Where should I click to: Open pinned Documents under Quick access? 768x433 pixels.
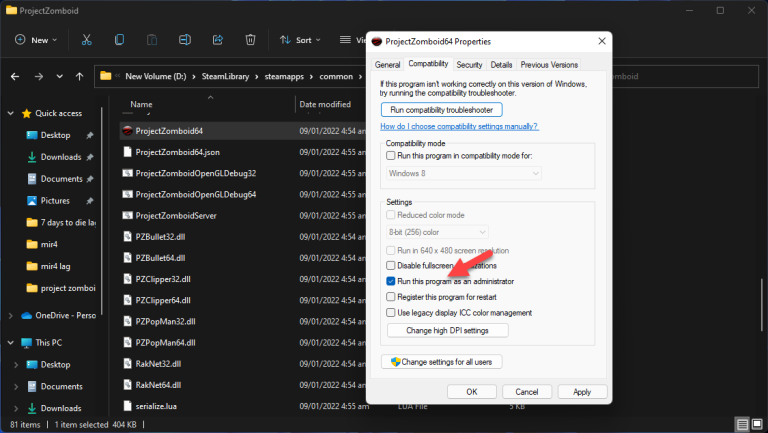[x=61, y=179]
